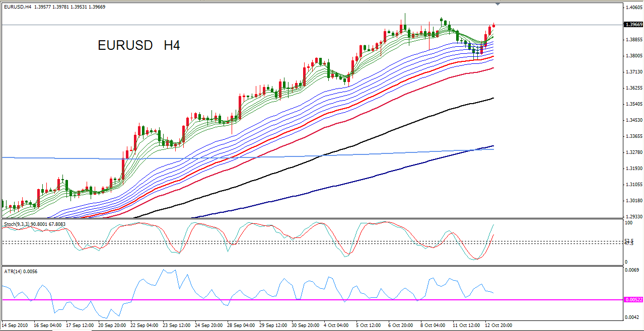Click the '11 Oct 12:00' time label
644x331 pixels.
(x=467, y=325)
